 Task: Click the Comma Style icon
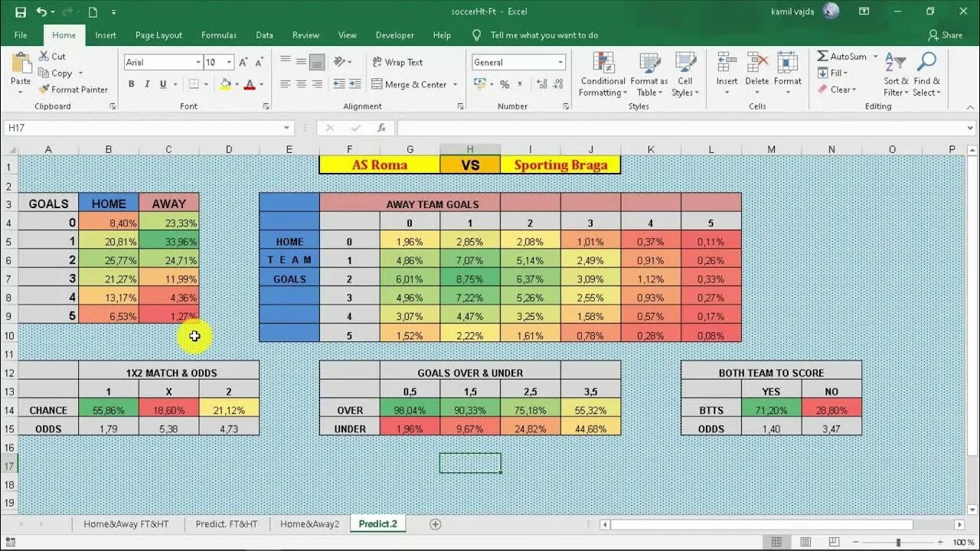tap(521, 84)
